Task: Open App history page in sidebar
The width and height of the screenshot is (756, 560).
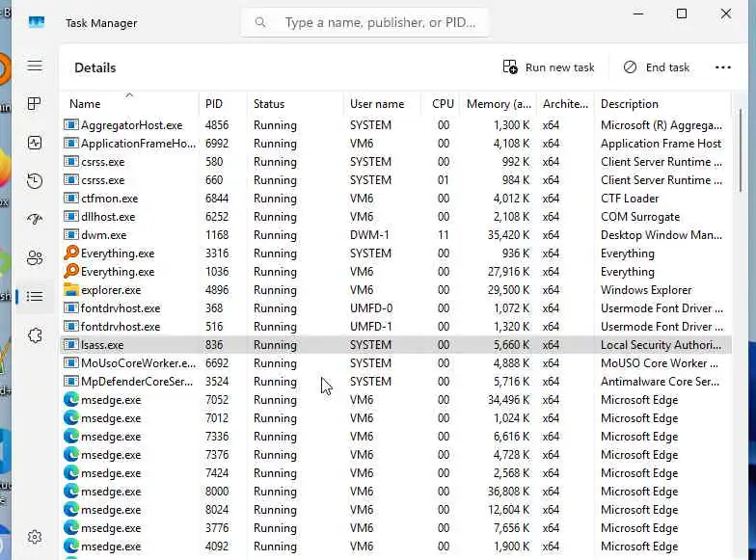Action: [35, 181]
